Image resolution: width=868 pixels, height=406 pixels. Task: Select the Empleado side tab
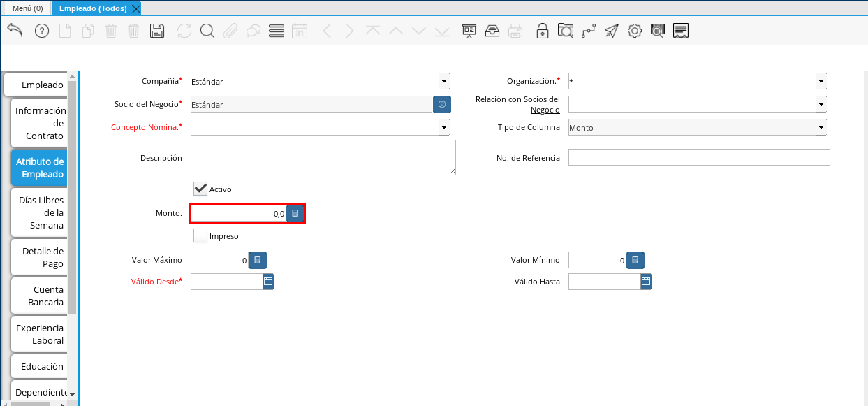coord(36,85)
